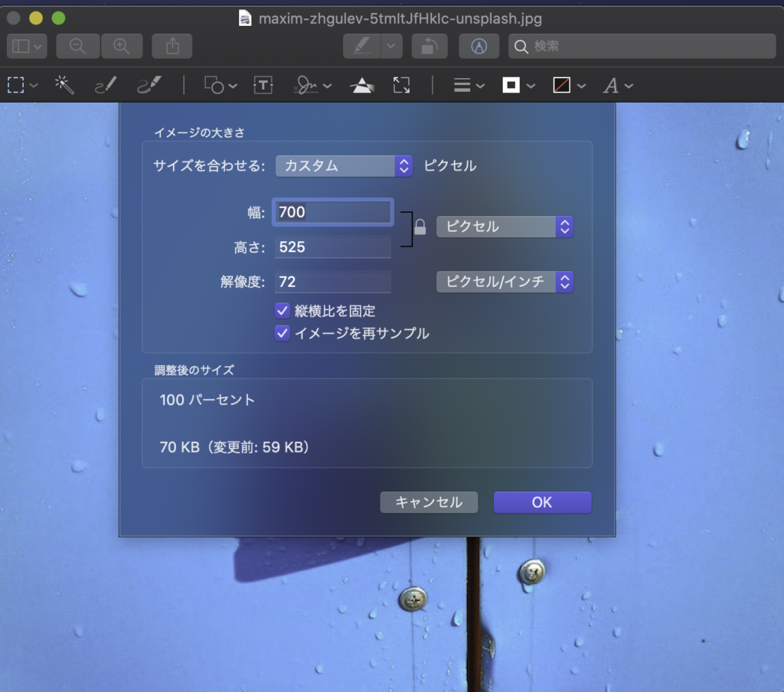
Task: Click the Adjust Size icon
Action: coord(401,85)
